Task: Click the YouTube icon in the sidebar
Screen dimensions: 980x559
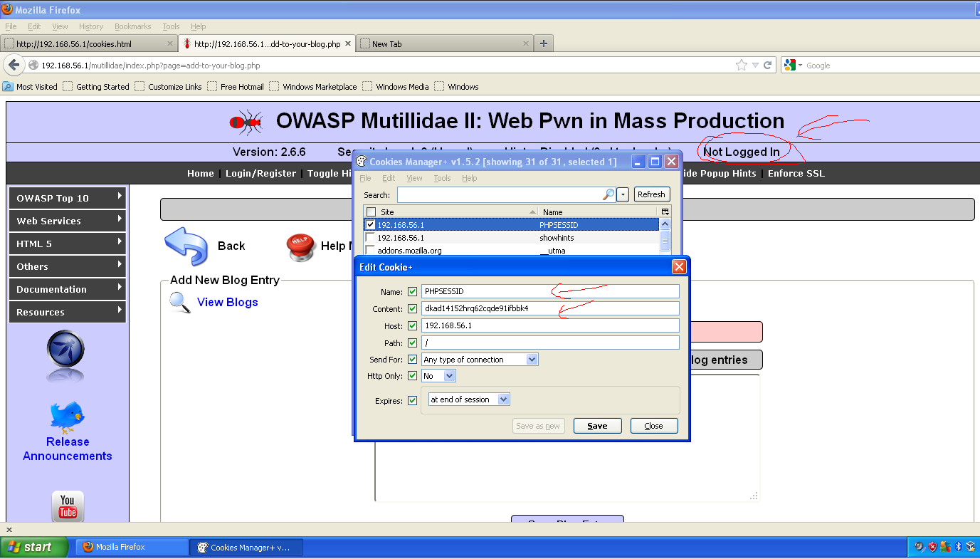Action: [x=68, y=506]
